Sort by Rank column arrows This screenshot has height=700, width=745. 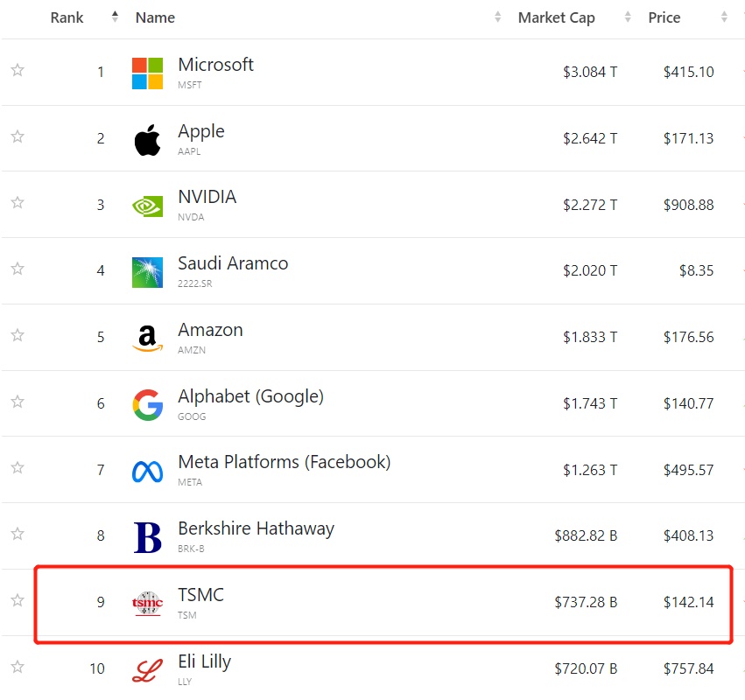tap(115, 17)
